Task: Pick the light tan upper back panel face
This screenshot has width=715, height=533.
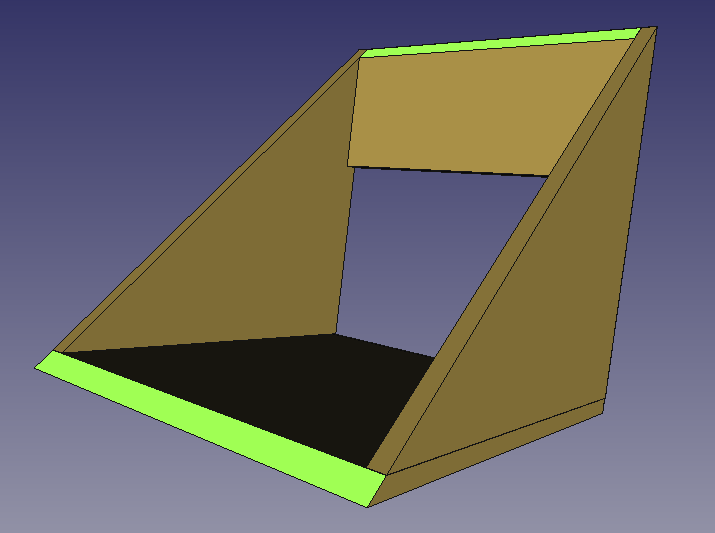Action: 470,110
